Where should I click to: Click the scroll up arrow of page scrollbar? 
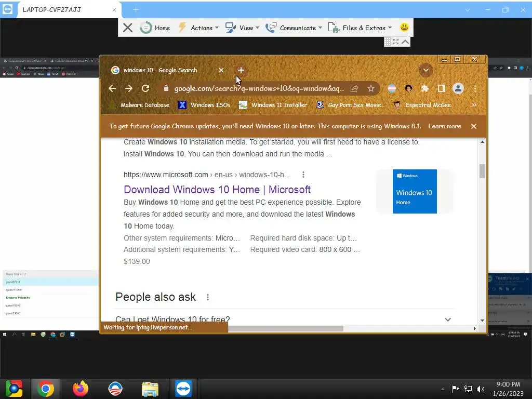tap(482, 142)
